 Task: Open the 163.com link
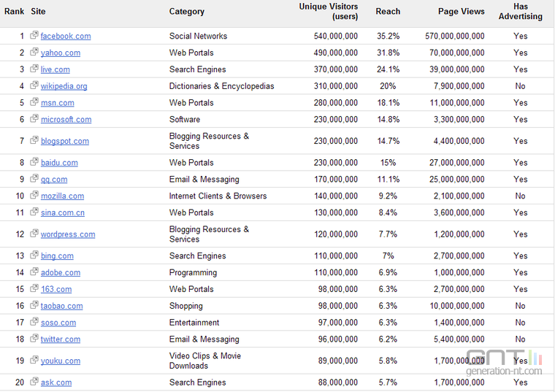click(56, 289)
